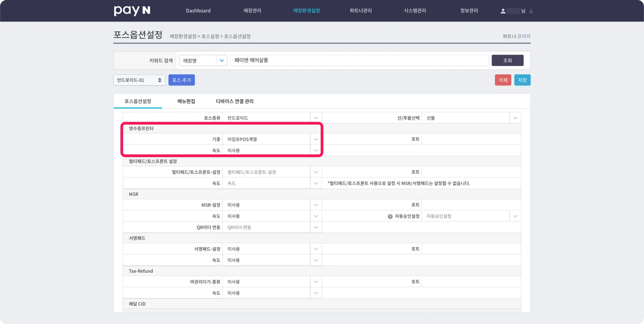Click the 파트너 관리자 role label
Viewport: 644px width, 324px height.
tap(517, 36)
